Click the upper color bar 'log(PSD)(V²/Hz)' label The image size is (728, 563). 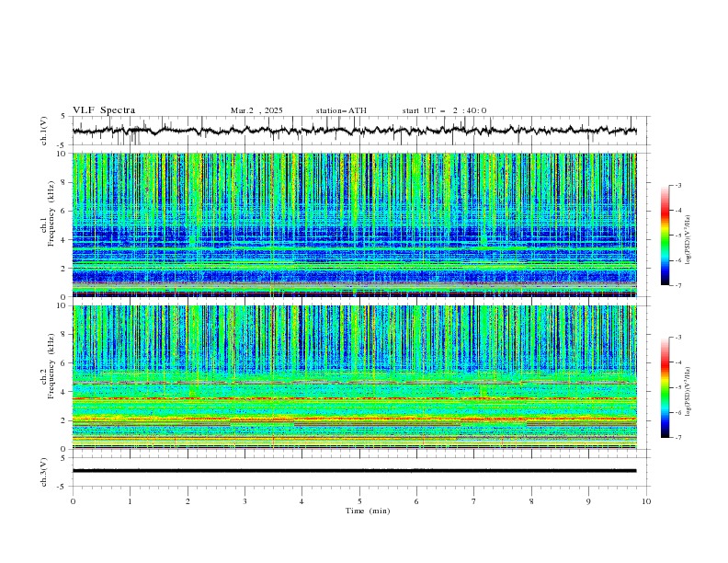pyautogui.click(x=688, y=240)
